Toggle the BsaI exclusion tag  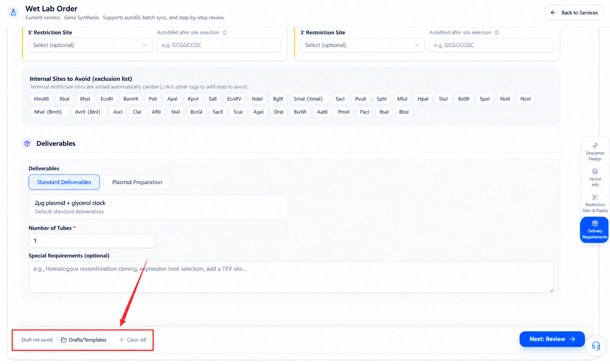pyautogui.click(x=384, y=112)
